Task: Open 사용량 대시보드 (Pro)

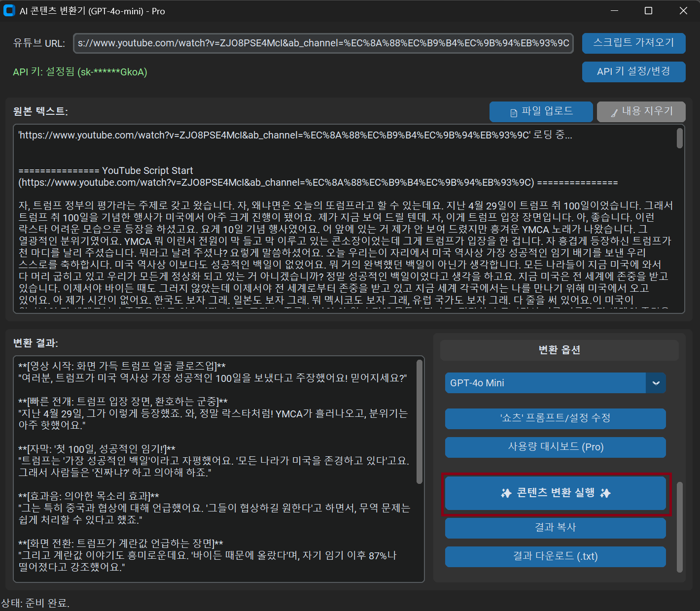Action: click(555, 447)
